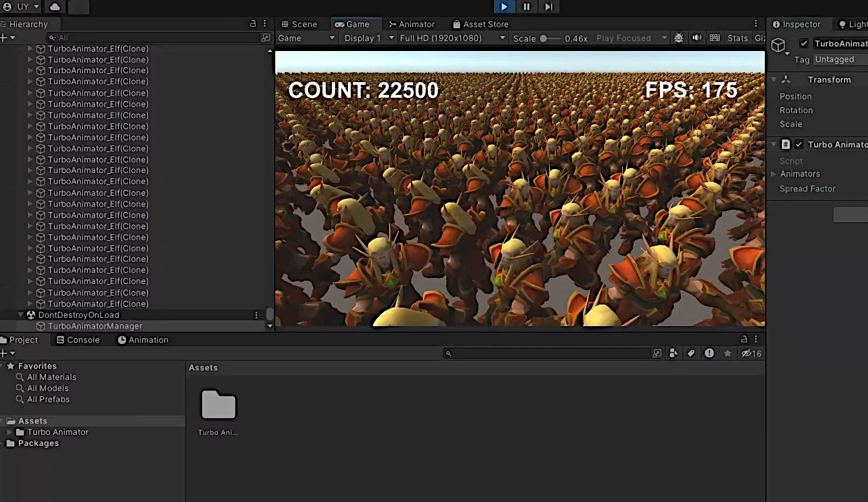Click the Play button in the toolbar

tap(504, 7)
